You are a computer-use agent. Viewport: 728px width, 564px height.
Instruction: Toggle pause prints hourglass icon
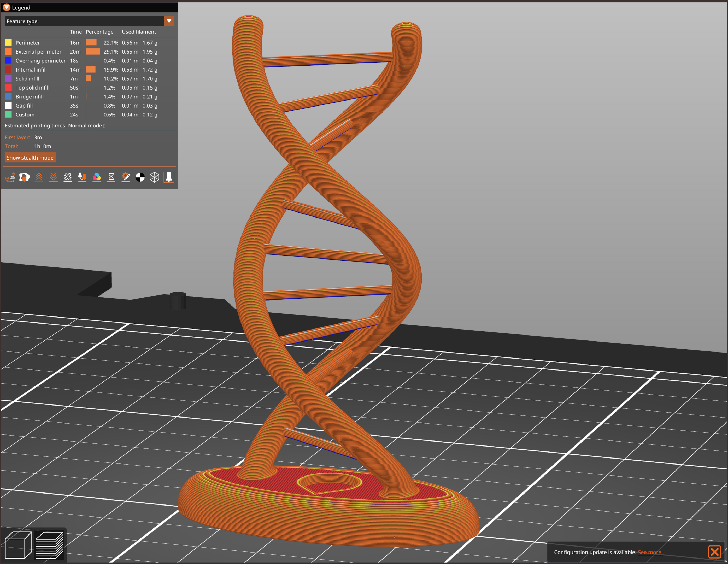tap(111, 177)
